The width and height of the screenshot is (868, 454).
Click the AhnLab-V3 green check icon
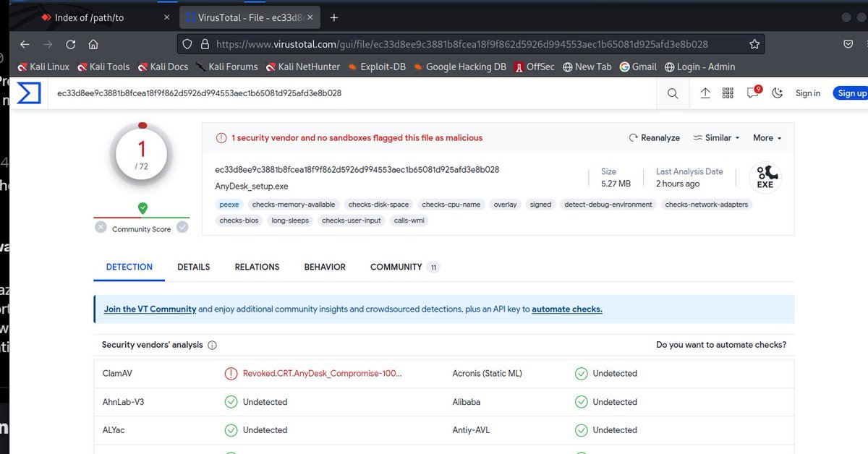[x=231, y=402]
